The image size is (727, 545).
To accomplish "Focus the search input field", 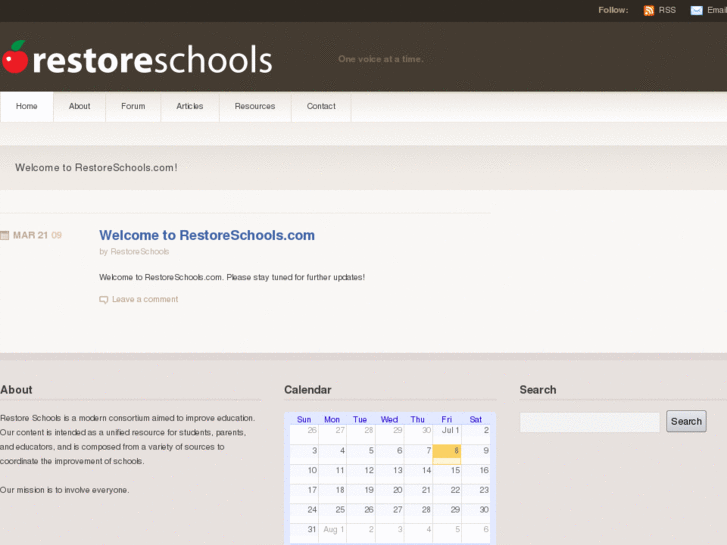I will (589, 422).
